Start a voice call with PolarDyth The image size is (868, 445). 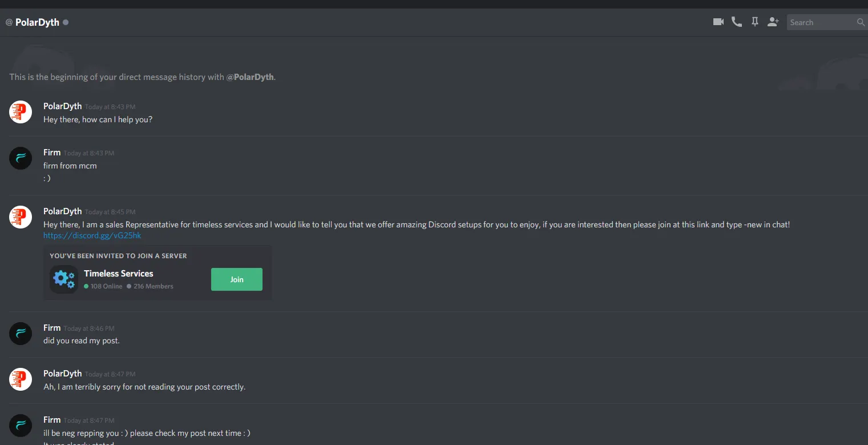click(x=737, y=22)
